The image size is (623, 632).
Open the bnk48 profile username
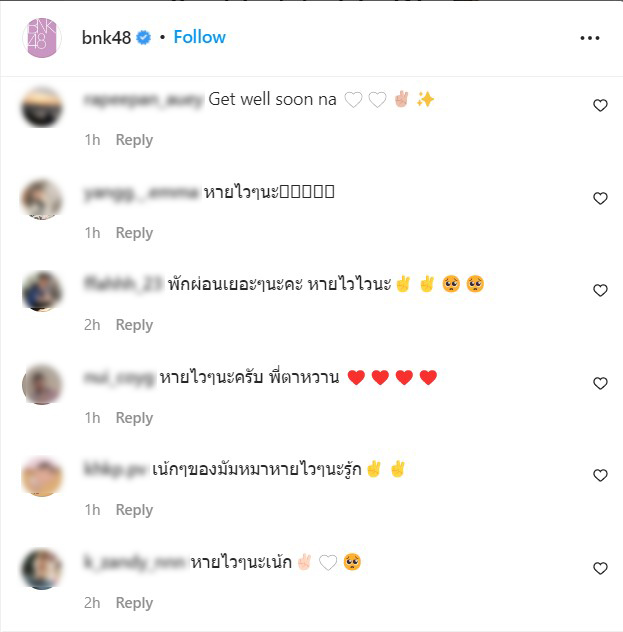point(106,38)
